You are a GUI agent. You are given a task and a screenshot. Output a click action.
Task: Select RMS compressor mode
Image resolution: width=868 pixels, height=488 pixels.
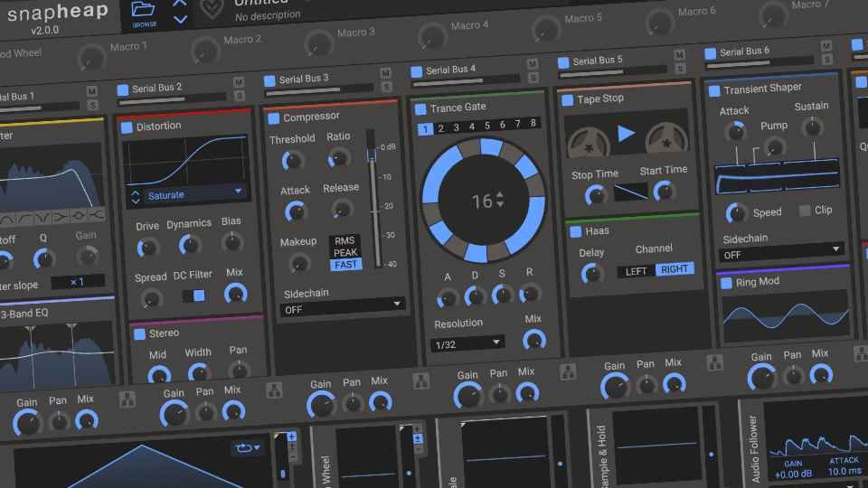344,240
